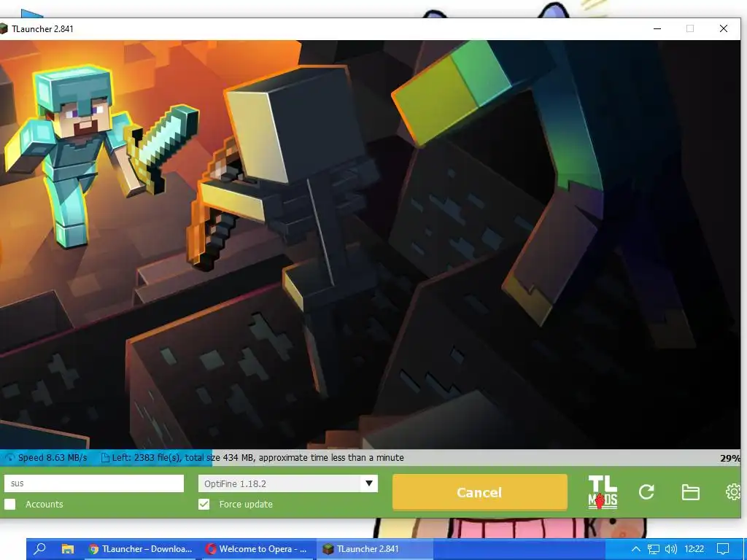This screenshot has height=560, width=747.
Task: Open TLauncher settings gear
Action: [733, 492]
